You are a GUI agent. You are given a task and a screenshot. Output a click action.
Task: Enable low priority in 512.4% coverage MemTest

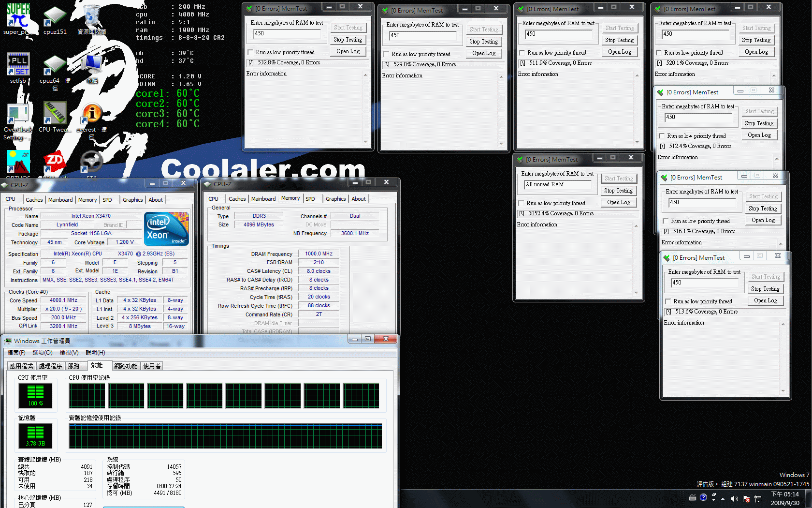click(662, 136)
